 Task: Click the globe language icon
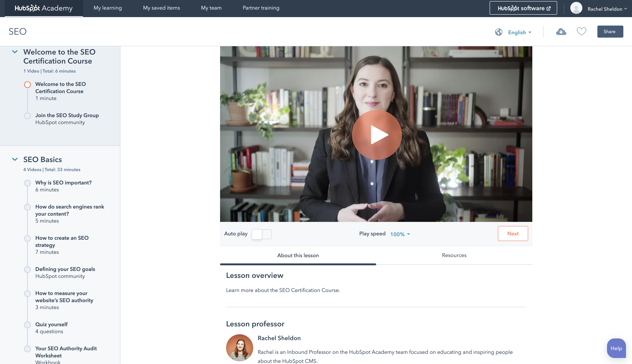(x=498, y=32)
